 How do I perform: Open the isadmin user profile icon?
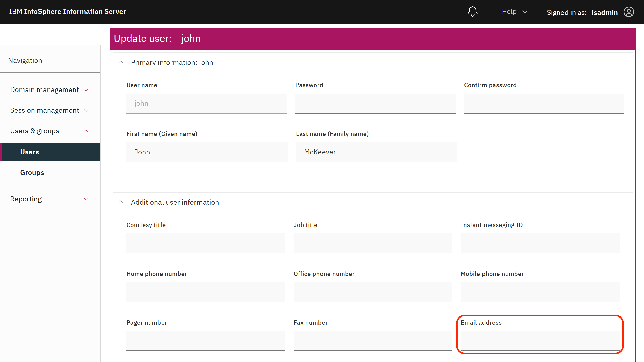tap(629, 12)
